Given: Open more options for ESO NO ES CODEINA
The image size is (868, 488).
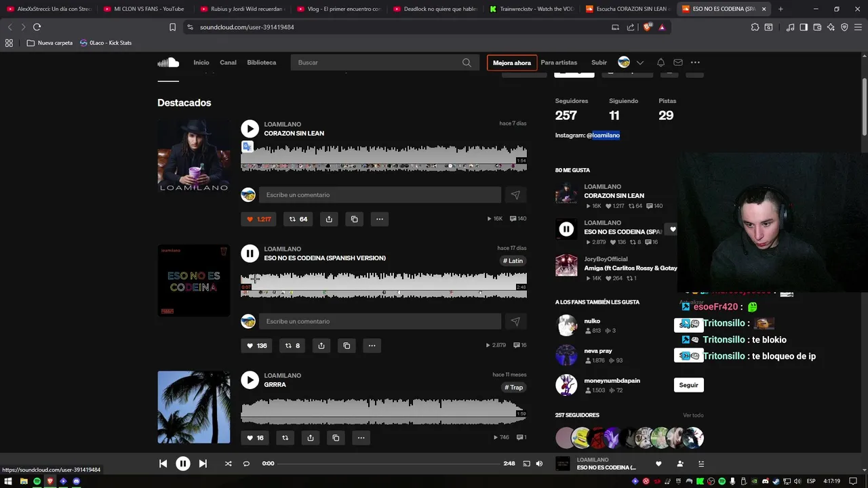Looking at the screenshot, I should click(x=372, y=346).
